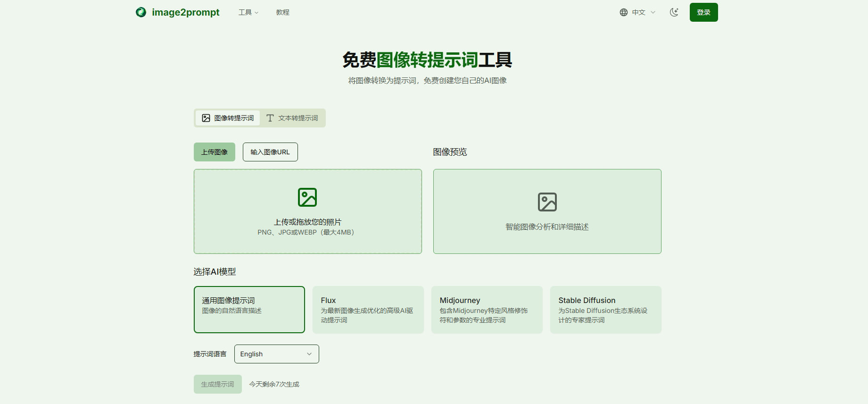The height and width of the screenshot is (404, 868).
Task: Select the 通用图像提示词 model card
Action: [x=249, y=310]
